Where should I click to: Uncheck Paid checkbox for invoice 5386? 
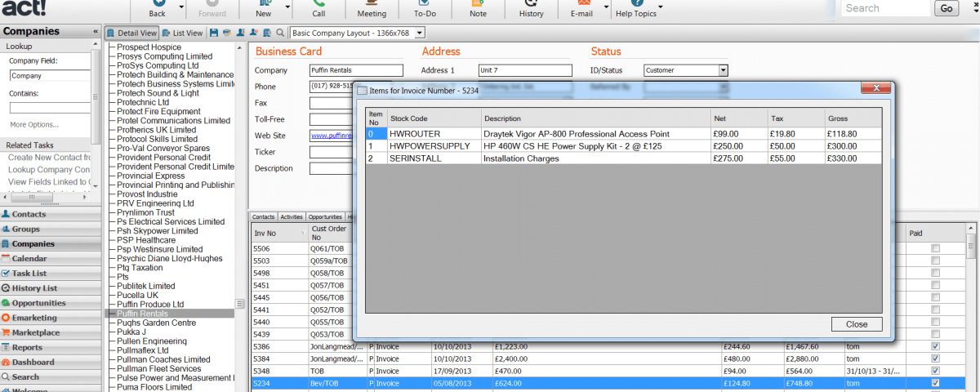(x=935, y=346)
